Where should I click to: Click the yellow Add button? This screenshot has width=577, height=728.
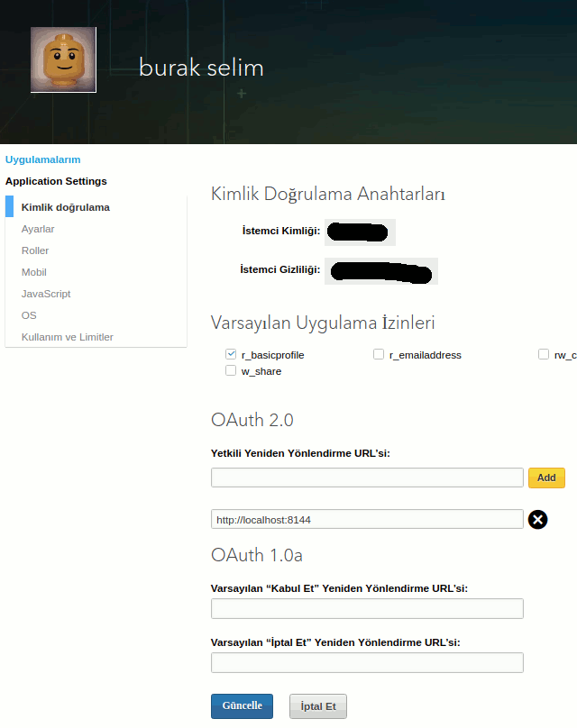(546, 478)
